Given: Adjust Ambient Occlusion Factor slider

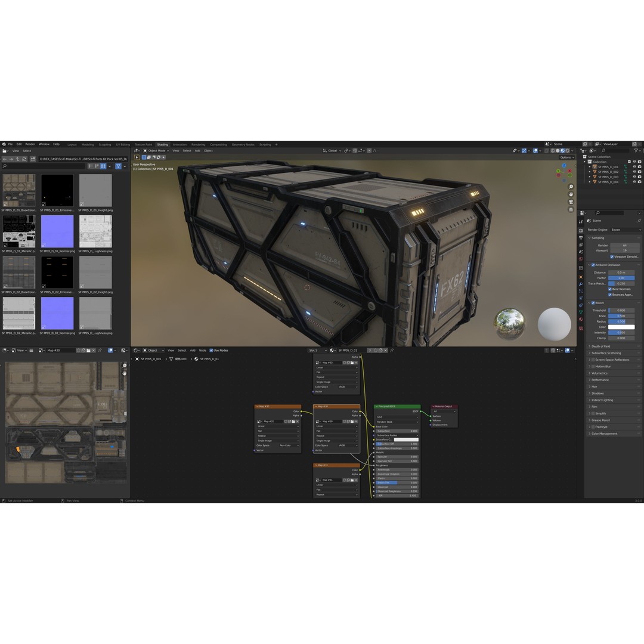Looking at the screenshot, I should pos(621,278).
